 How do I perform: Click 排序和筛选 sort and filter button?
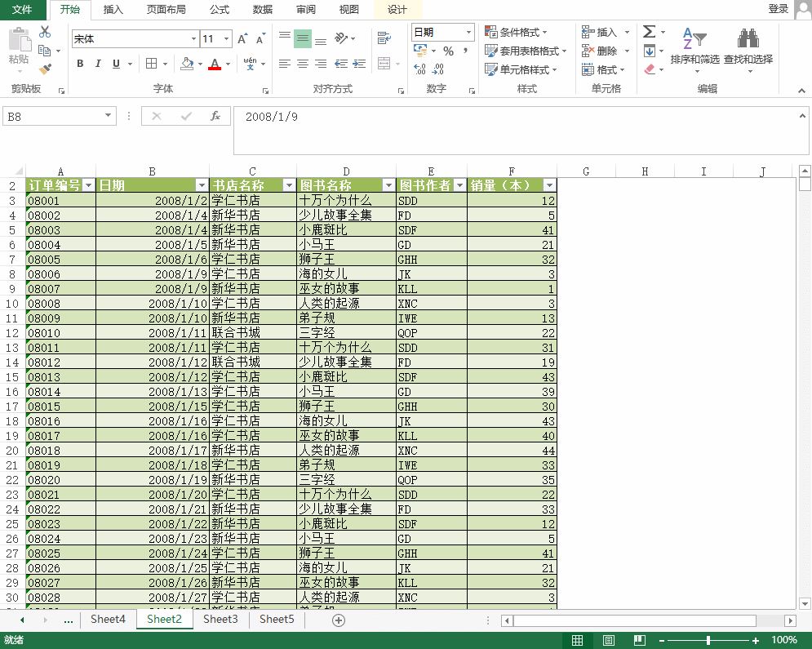click(695, 51)
